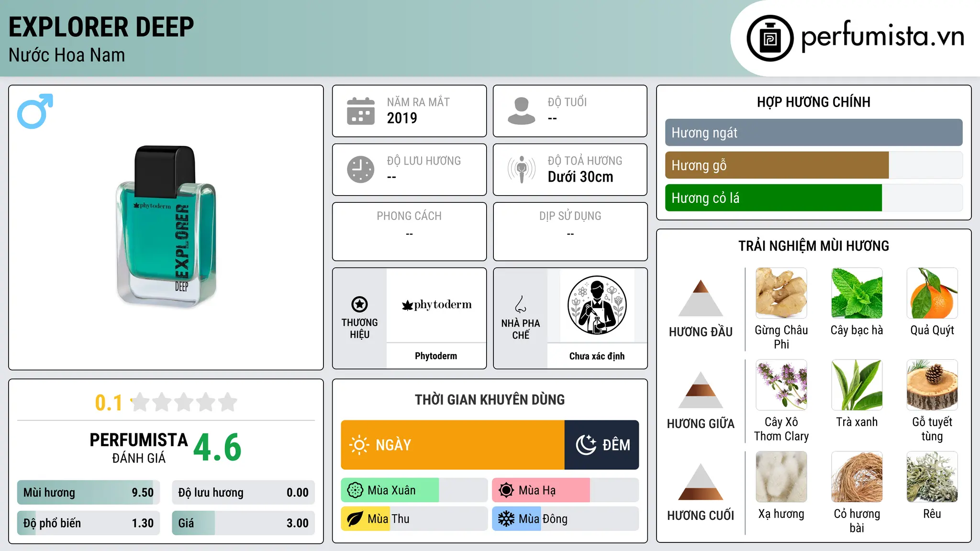
Task: Click the phytoderm brand logo
Action: [x=436, y=305]
